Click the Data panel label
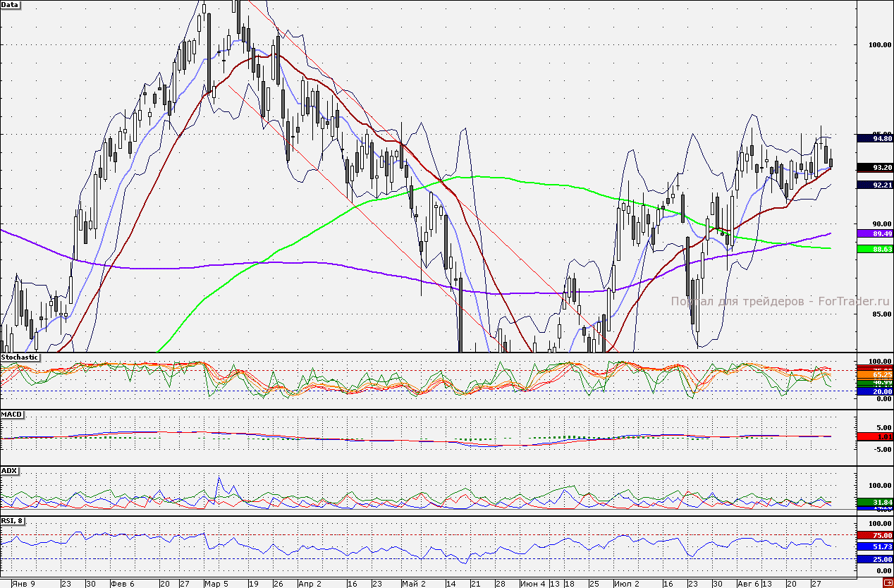Viewport: 894px width, 588px height. [x=11, y=5]
